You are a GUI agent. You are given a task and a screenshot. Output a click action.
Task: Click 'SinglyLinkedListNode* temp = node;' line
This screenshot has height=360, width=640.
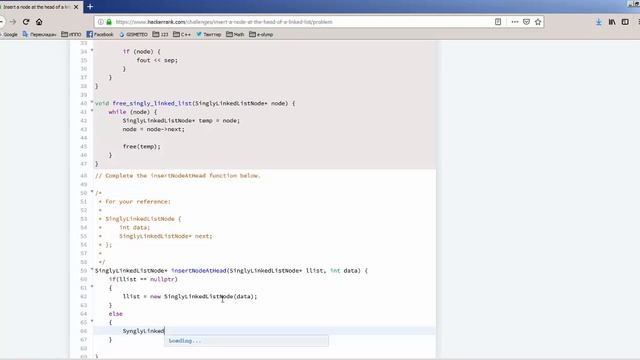pos(181,121)
